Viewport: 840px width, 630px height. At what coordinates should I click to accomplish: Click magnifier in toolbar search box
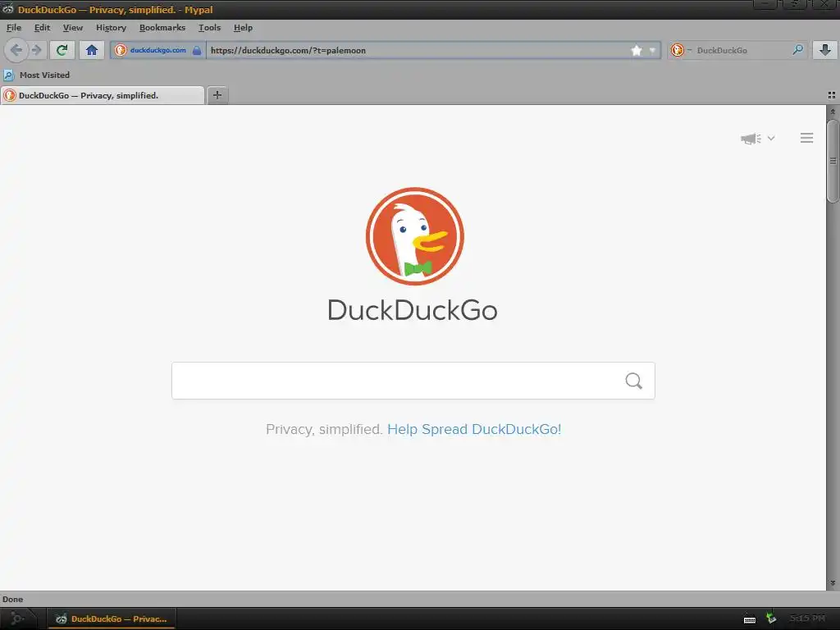797,50
